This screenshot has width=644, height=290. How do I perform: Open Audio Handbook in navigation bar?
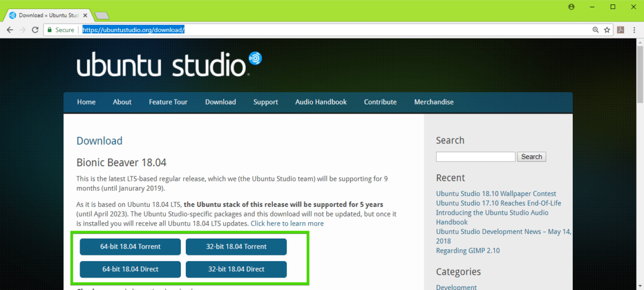(321, 102)
